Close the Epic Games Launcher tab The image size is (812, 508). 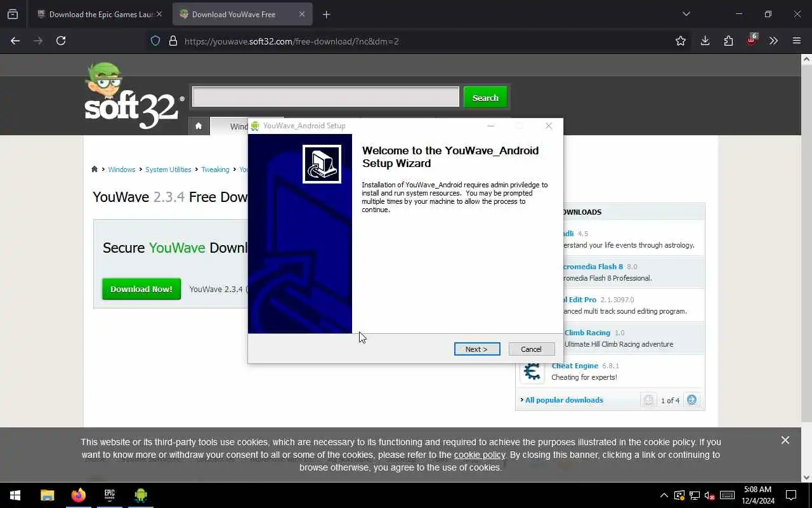pos(159,14)
